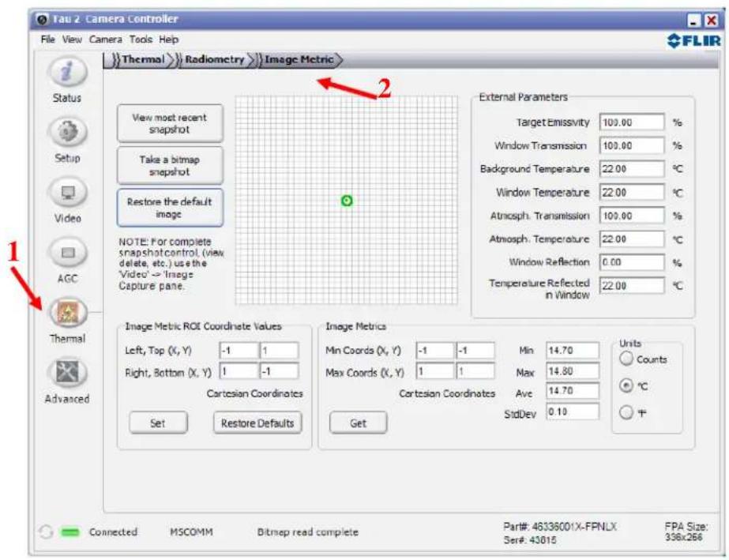Open the Status pane icon

pos(67,72)
